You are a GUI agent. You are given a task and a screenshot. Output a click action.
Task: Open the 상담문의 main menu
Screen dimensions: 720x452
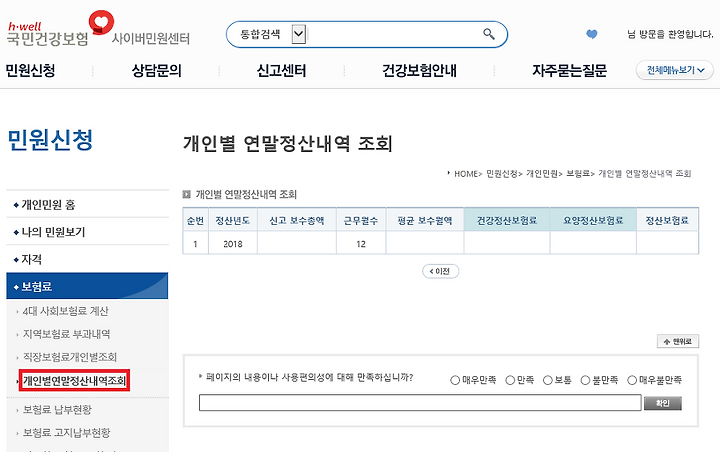tap(157, 70)
